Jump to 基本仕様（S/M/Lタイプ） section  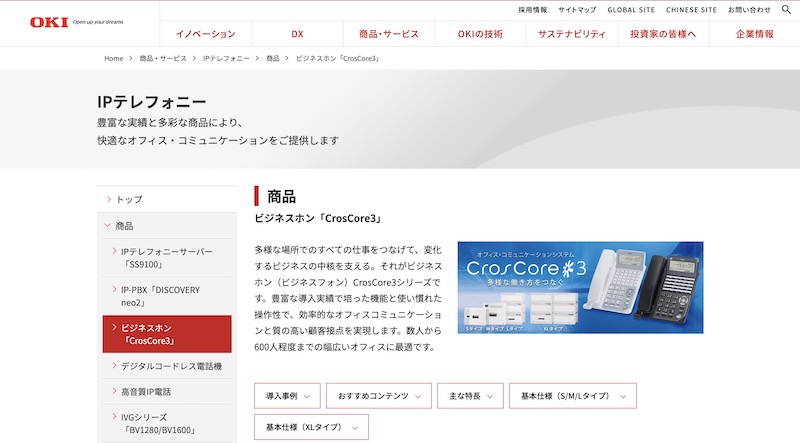(572, 396)
